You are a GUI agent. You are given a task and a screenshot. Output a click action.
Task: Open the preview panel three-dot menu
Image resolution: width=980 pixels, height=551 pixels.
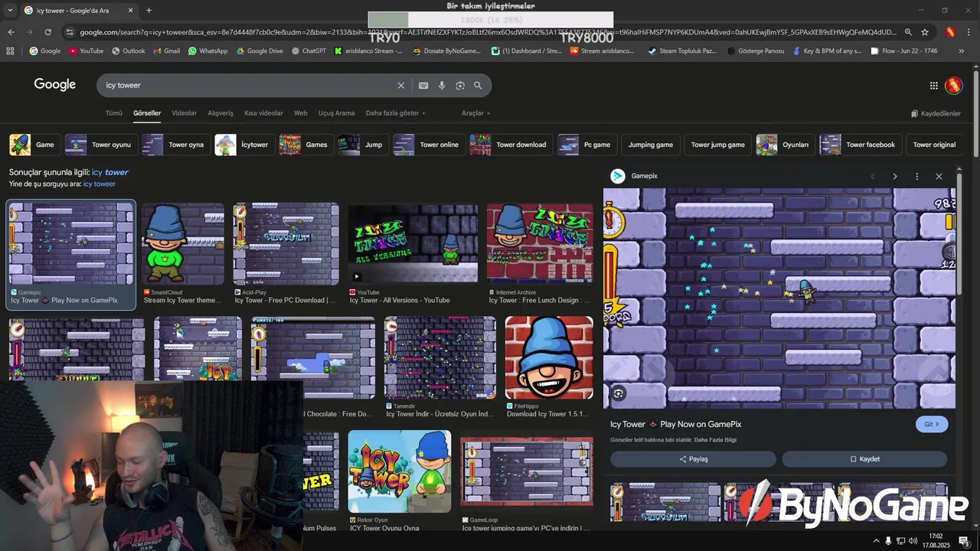coord(916,176)
